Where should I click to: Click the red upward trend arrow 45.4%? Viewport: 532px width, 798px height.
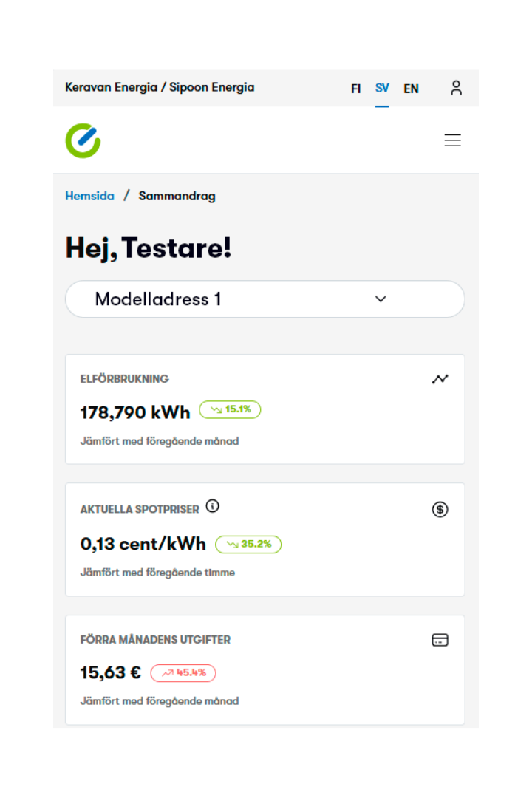183,673
